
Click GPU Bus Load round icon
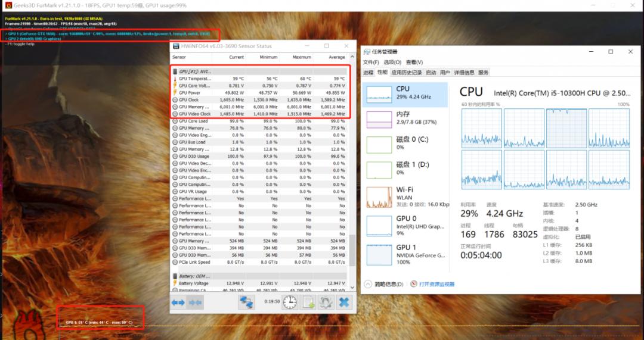tap(175, 142)
